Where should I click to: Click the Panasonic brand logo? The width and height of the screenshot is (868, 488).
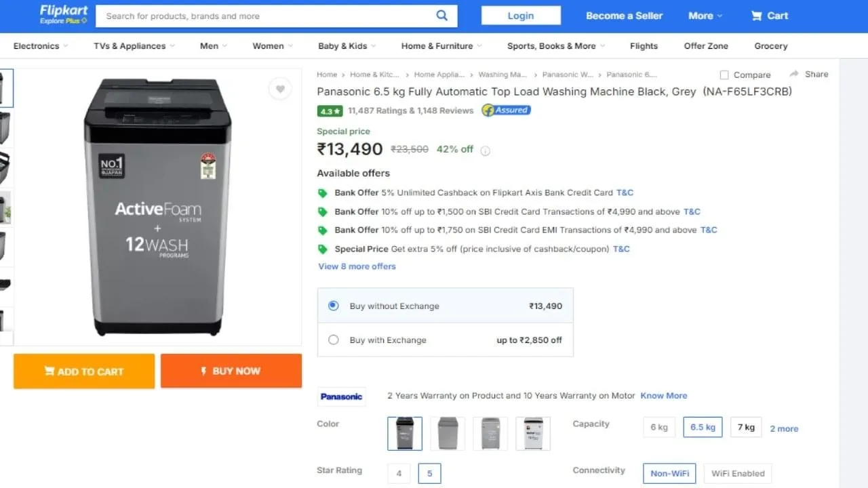[x=342, y=396]
